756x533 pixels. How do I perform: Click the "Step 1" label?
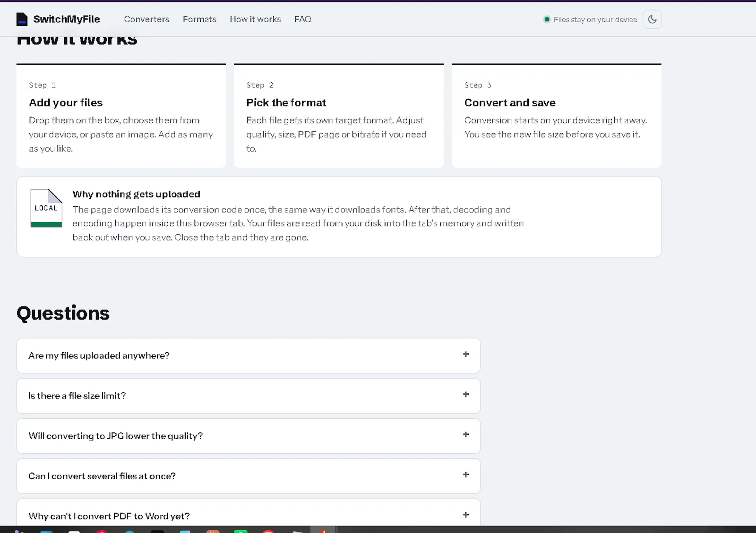pos(43,85)
